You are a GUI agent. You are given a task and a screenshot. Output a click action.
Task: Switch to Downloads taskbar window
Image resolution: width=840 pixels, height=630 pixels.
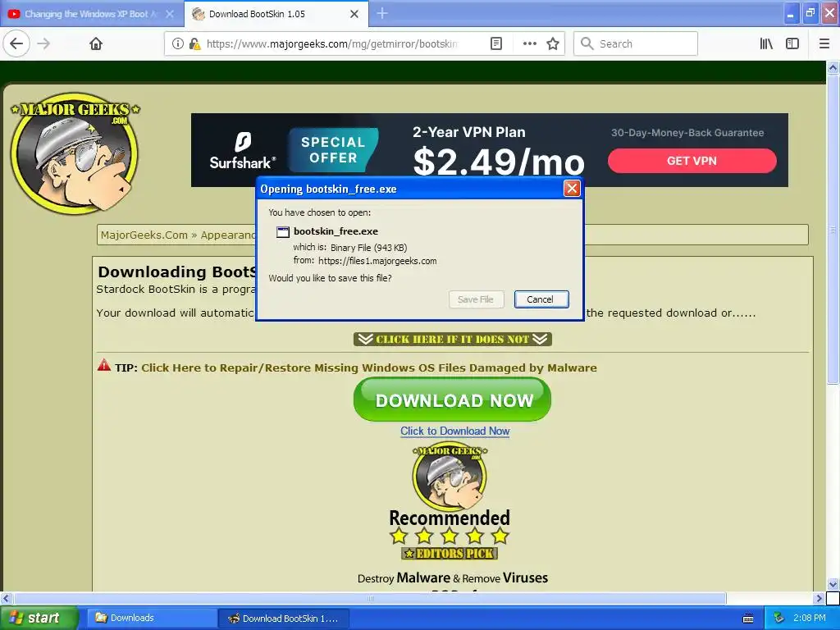(150, 619)
